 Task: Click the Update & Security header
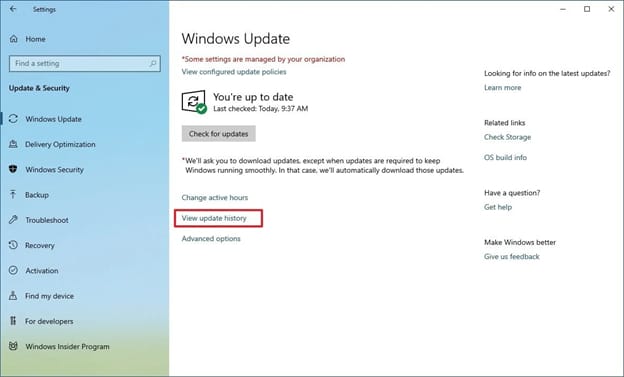point(39,88)
